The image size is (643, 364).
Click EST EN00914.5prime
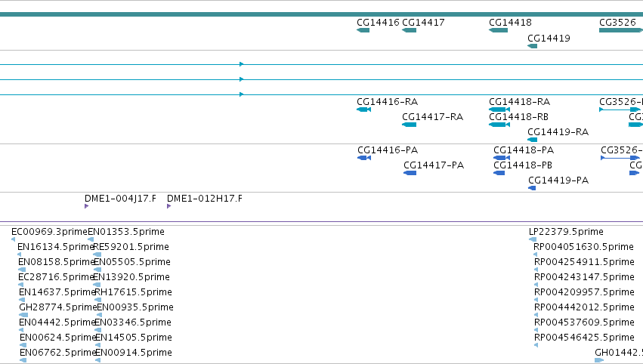pos(134,353)
